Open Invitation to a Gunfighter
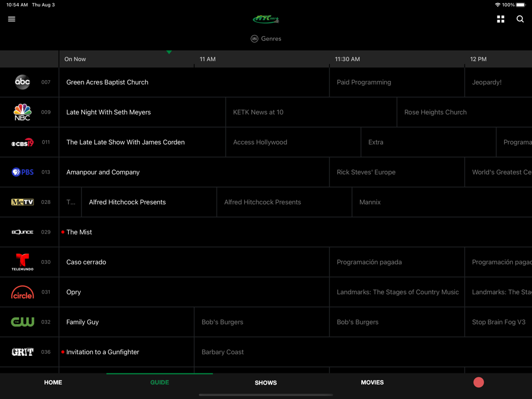The width and height of the screenshot is (532, 399). [127, 352]
